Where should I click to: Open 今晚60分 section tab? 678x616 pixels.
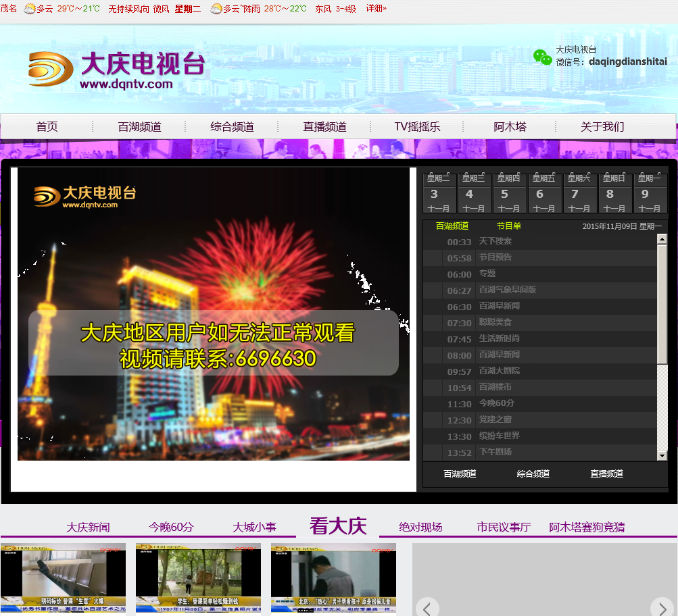coord(171,527)
